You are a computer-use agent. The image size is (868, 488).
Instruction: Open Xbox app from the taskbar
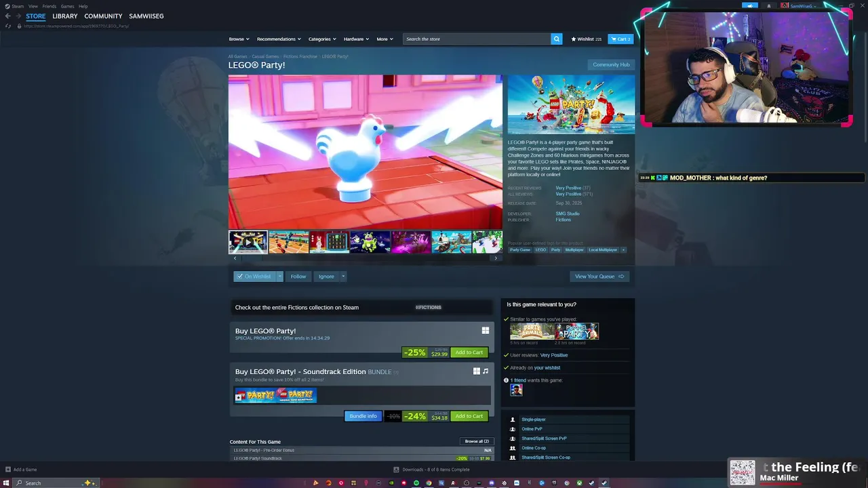point(579,483)
